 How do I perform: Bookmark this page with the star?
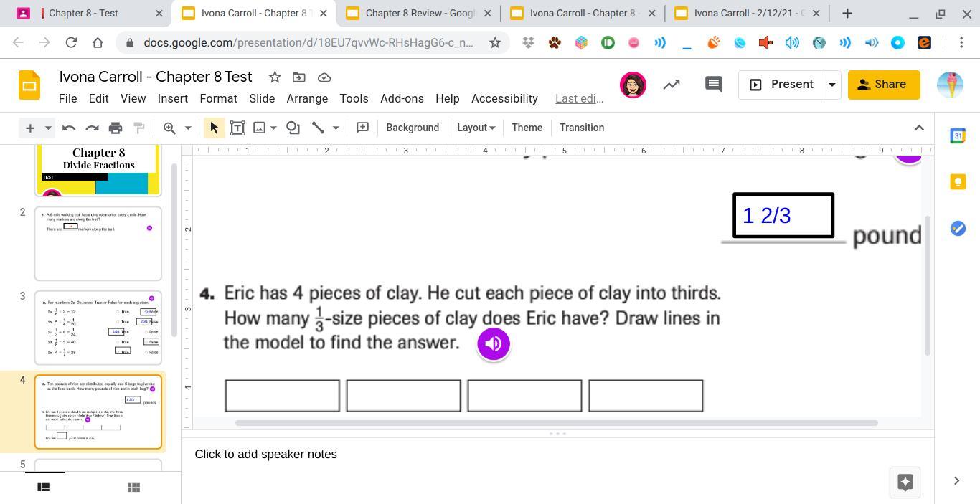pyautogui.click(x=495, y=43)
